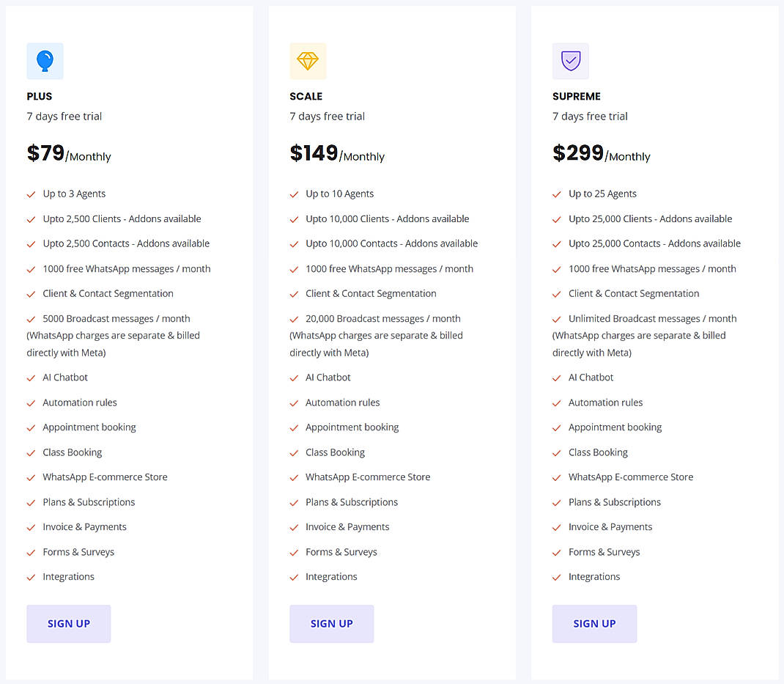
Task: Click the checkmark beside Integrations on Supreme
Action: pos(556,577)
